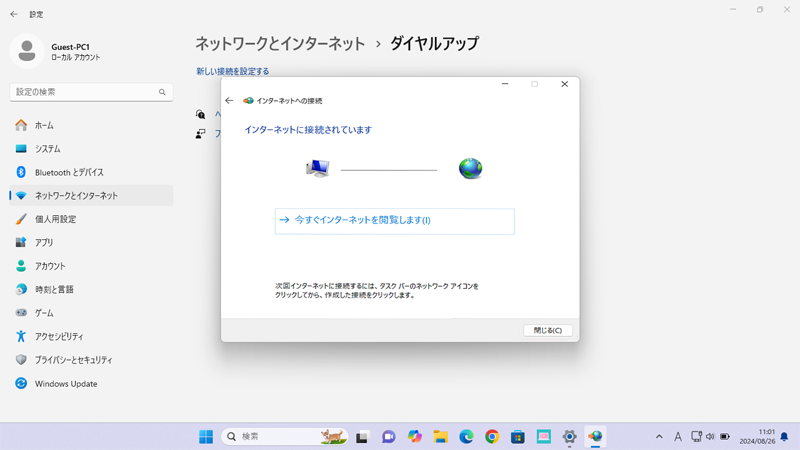Open the Windows Start menu

point(206,437)
